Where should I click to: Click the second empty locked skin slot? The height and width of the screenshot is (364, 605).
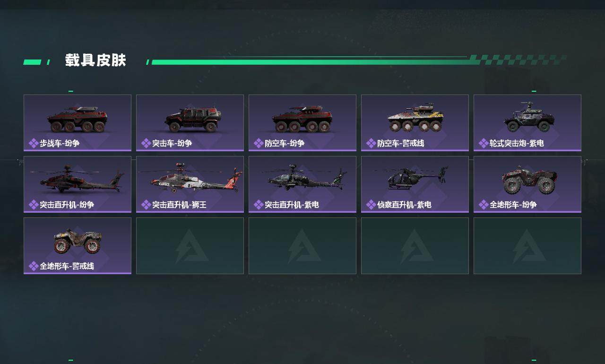tap(302, 246)
